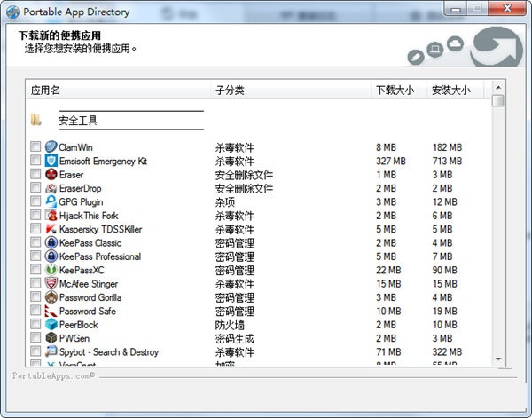Click the ClamWin app icon
Screen dimensions: 532x418
coord(51,147)
